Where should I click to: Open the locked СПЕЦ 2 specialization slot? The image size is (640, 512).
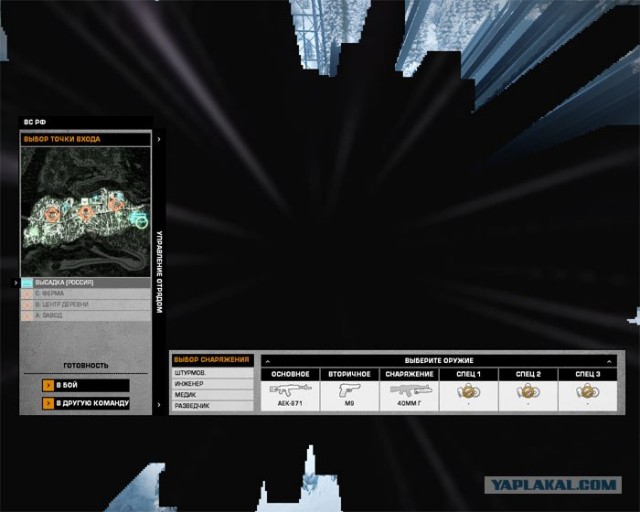coord(528,392)
